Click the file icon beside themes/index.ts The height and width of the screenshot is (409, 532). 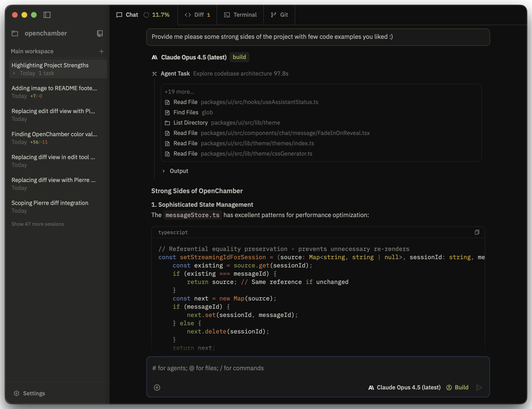coord(167,143)
